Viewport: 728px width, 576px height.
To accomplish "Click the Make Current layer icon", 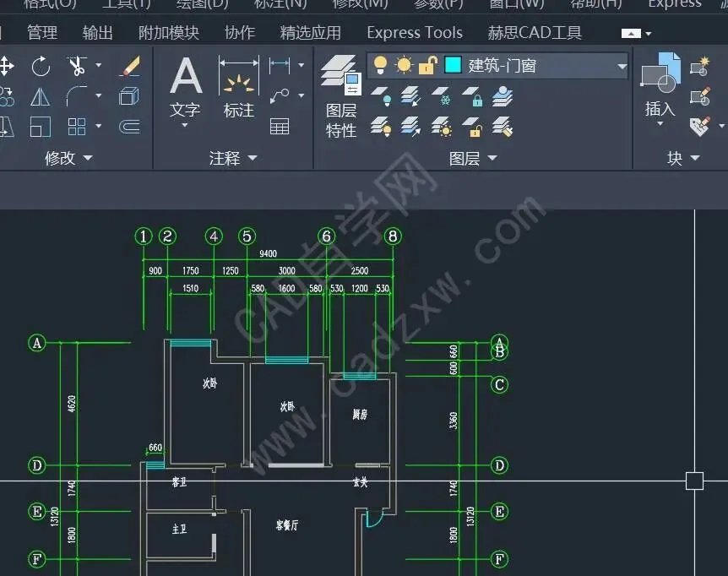I will [x=503, y=96].
